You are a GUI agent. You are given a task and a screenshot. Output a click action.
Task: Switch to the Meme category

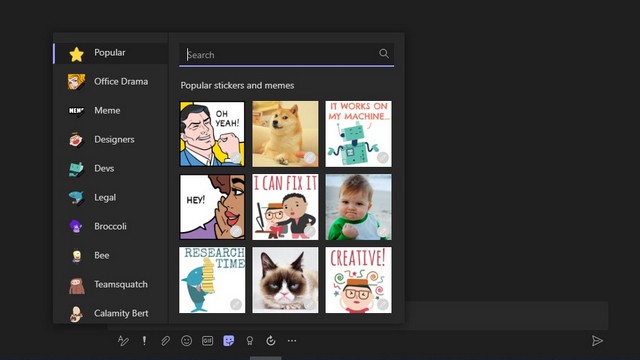coord(111,111)
